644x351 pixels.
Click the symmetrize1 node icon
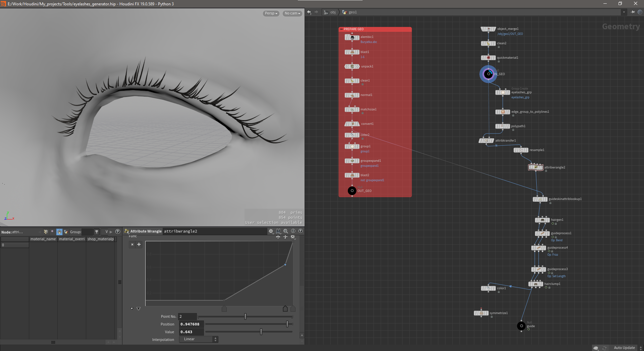click(x=481, y=313)
